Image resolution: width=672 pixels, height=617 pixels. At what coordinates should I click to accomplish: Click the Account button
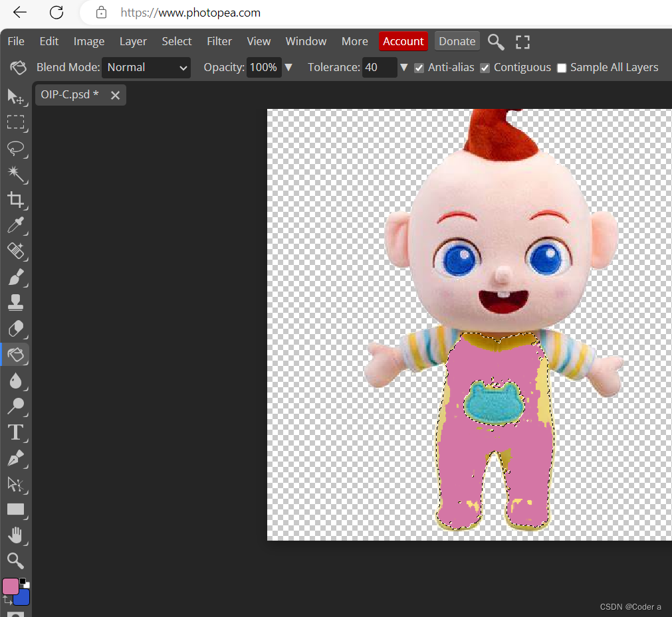403,42
